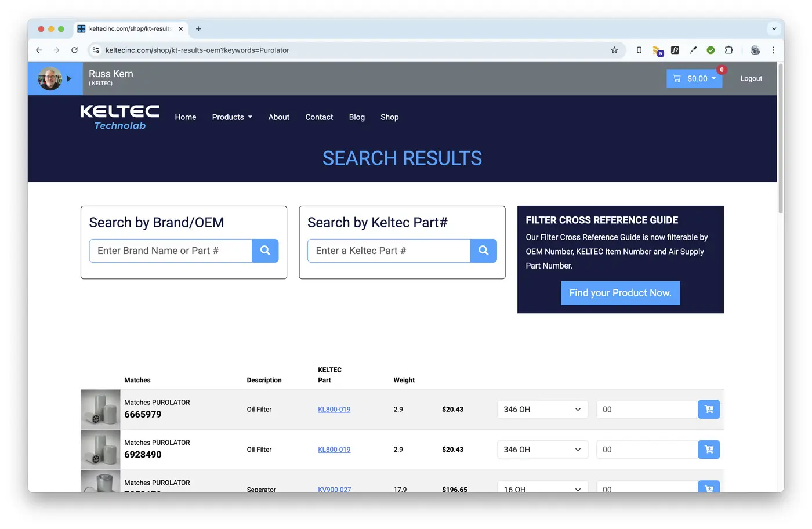Viewport: 812px width, 529px height.
Task: Click the Russ Kern user avatar
Action: 50,79
